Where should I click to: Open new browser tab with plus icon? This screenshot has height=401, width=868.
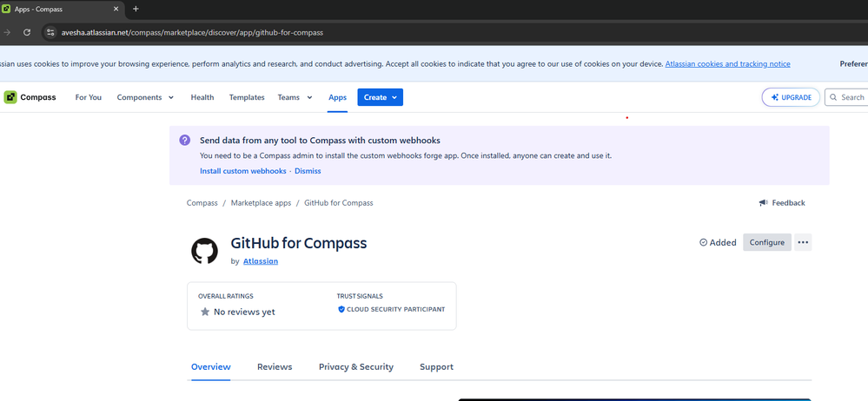point(136,9)
